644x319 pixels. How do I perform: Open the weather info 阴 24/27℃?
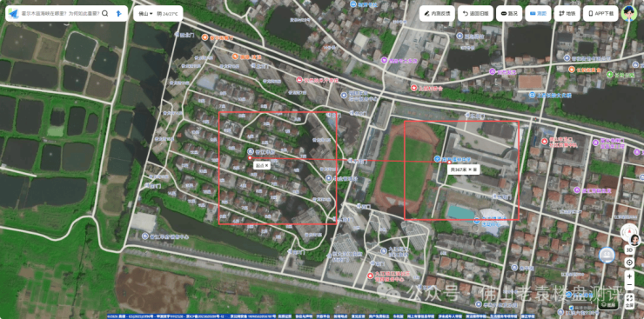pyautogui.click(x=167, y=14)
